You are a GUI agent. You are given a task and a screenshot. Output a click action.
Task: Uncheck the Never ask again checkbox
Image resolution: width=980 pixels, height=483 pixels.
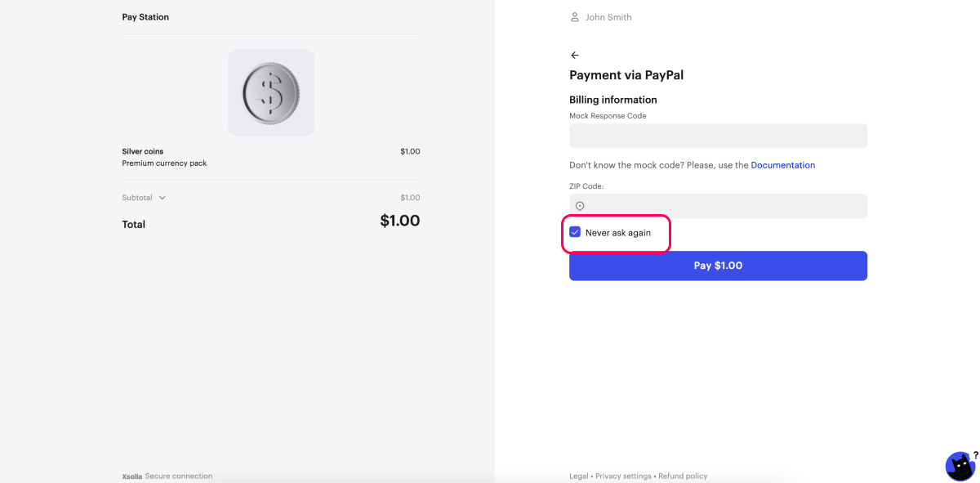tap(575, 233)
